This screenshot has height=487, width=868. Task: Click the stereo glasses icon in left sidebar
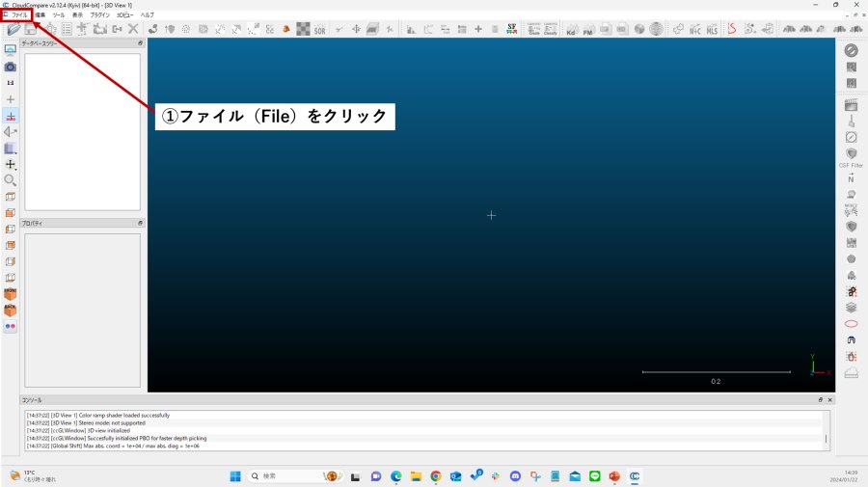[10, 327]
